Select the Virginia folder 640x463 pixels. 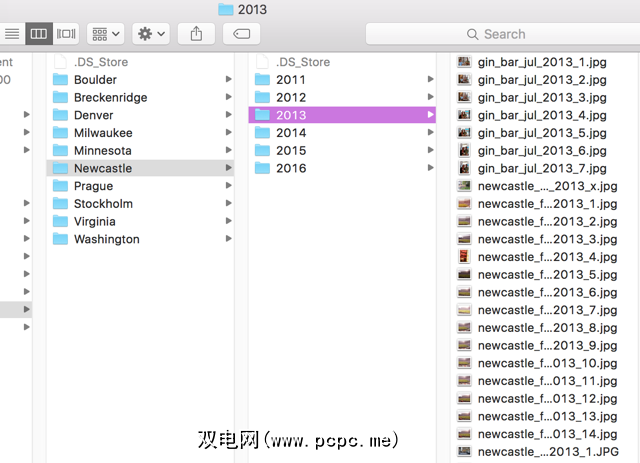140,221
